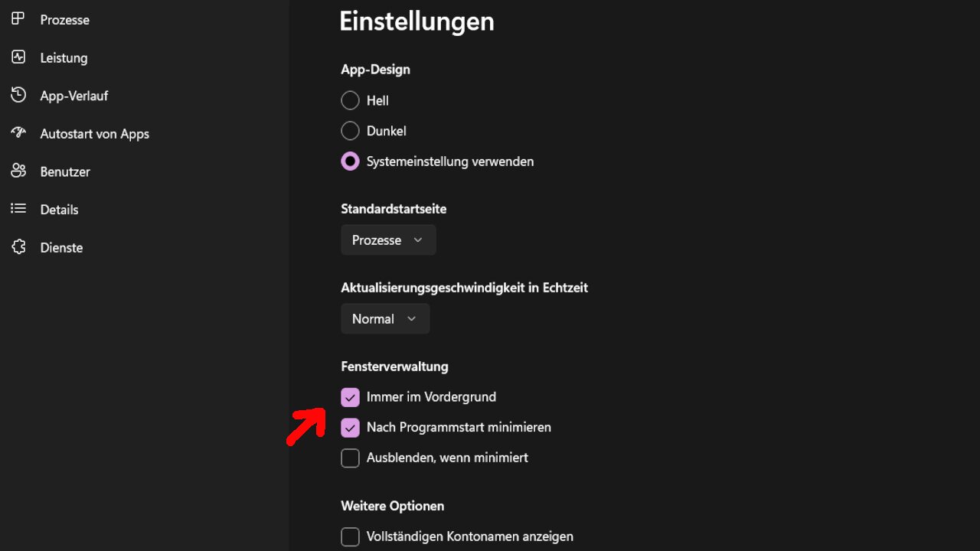
Task: Uncheck Immer im Vordergrund checkbox
Action: (350, 397)
